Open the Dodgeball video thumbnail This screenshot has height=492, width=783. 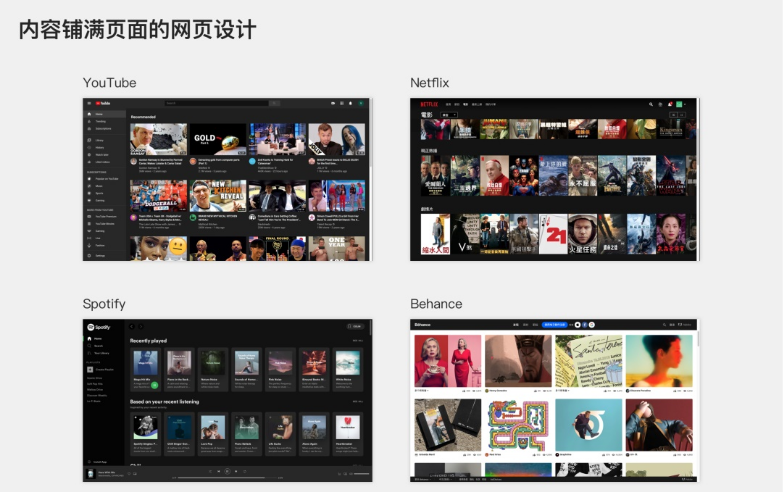[158, 195]
